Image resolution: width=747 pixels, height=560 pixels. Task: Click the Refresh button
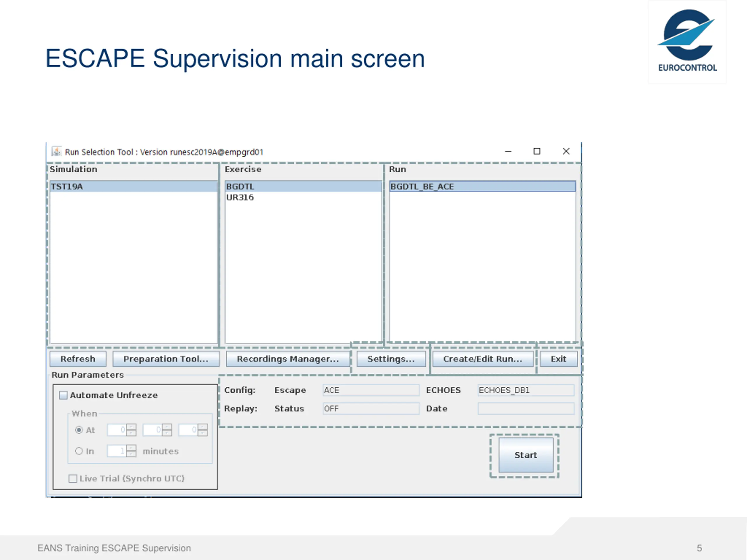pyautogui.click(x=78, y=359)
